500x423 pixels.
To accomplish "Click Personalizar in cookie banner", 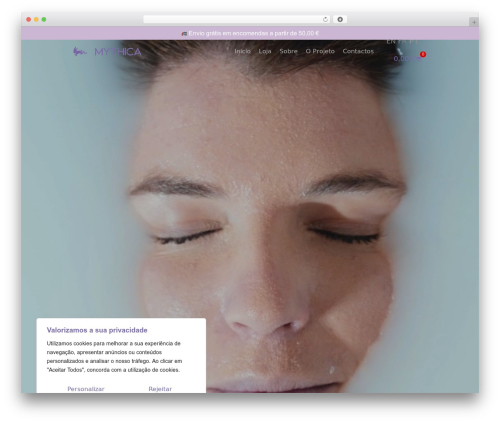I will click(86, 389).
